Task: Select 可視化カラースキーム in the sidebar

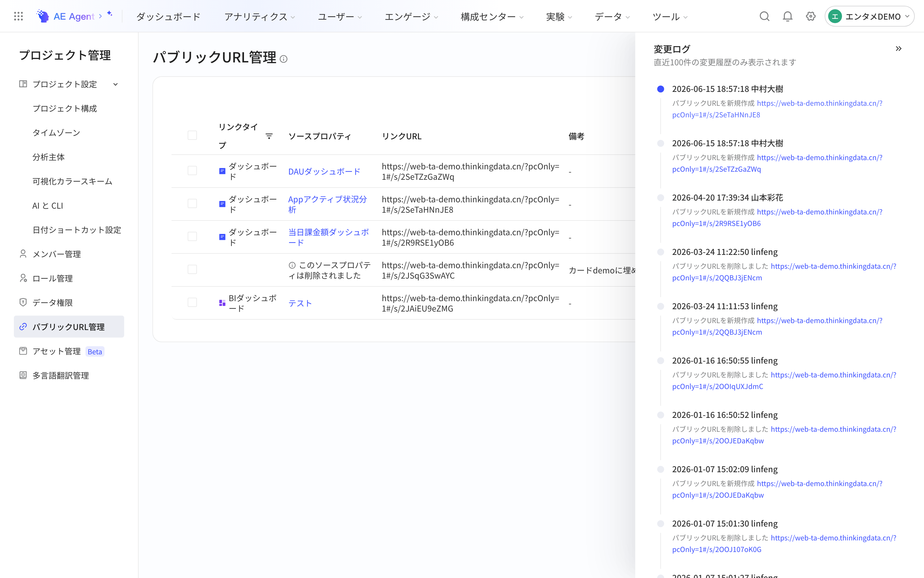Action: pos(72,181)
